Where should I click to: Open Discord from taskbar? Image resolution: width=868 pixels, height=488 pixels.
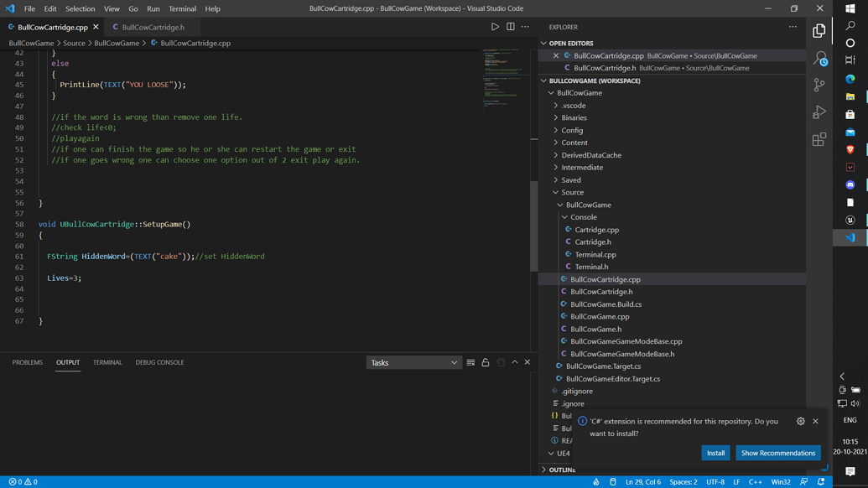click(x=850, y=184)
